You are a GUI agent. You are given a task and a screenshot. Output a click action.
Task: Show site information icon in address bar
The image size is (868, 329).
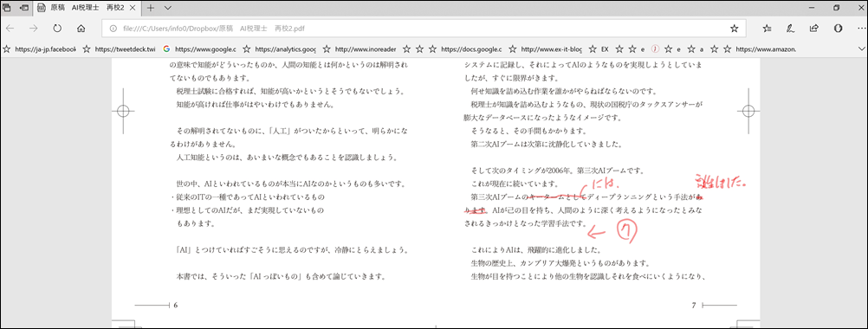(x=113, y=29)
